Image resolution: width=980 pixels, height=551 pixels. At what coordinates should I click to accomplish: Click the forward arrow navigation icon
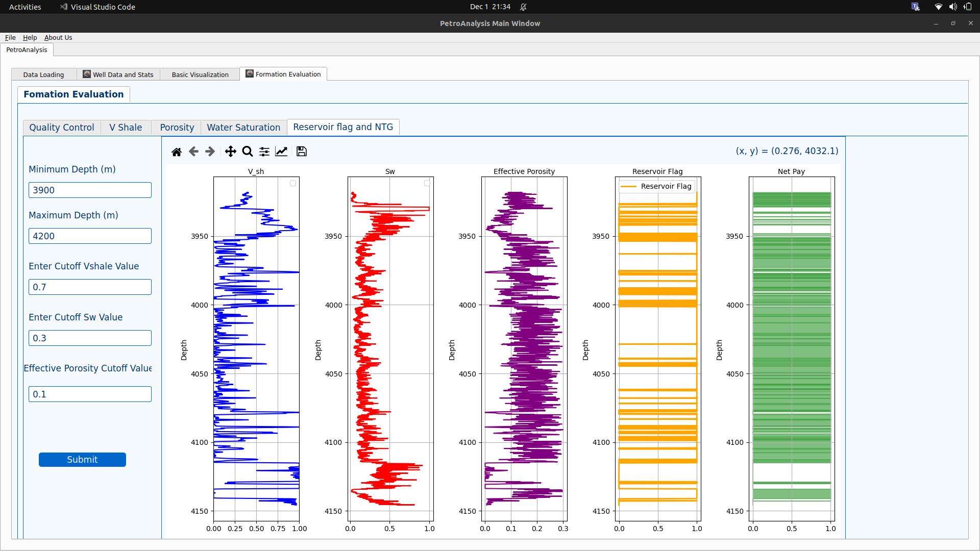click(x=210, y=151)
